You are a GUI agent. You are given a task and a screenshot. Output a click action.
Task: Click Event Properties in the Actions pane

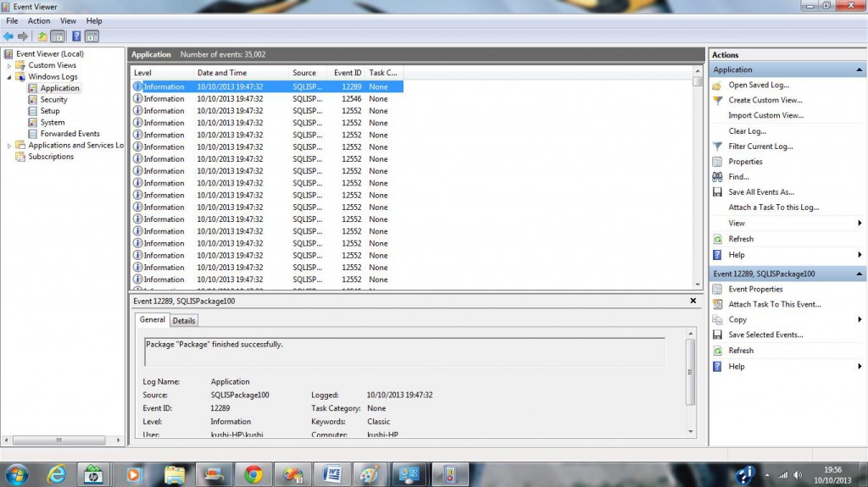coord(755,289)
